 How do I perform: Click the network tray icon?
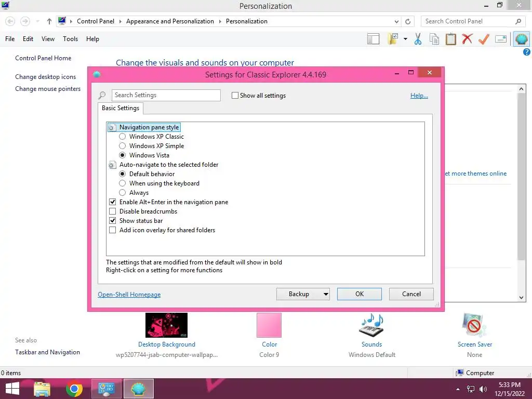471,389
